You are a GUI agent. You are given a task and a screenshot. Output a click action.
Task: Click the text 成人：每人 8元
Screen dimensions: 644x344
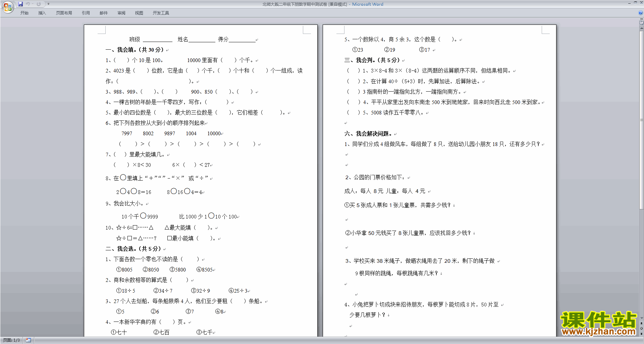[364, 191]
